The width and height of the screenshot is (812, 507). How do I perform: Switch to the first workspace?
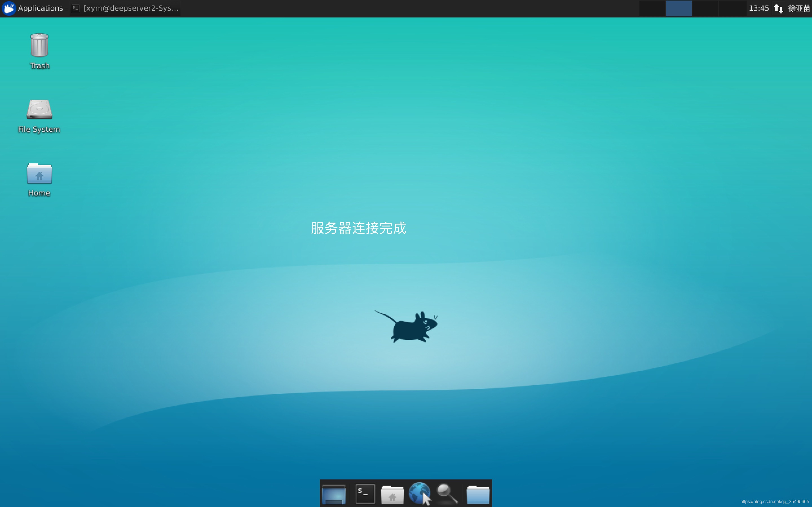(652, 8)
